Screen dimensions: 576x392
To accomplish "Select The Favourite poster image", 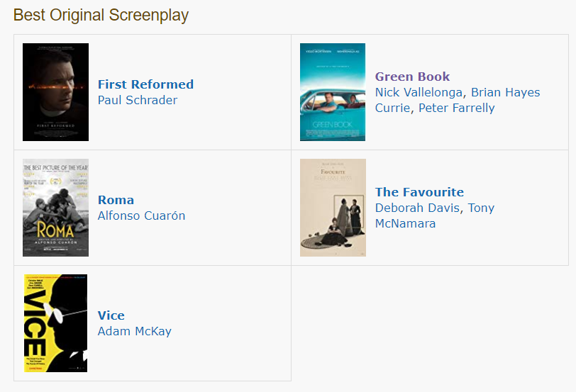I will 333,208.
